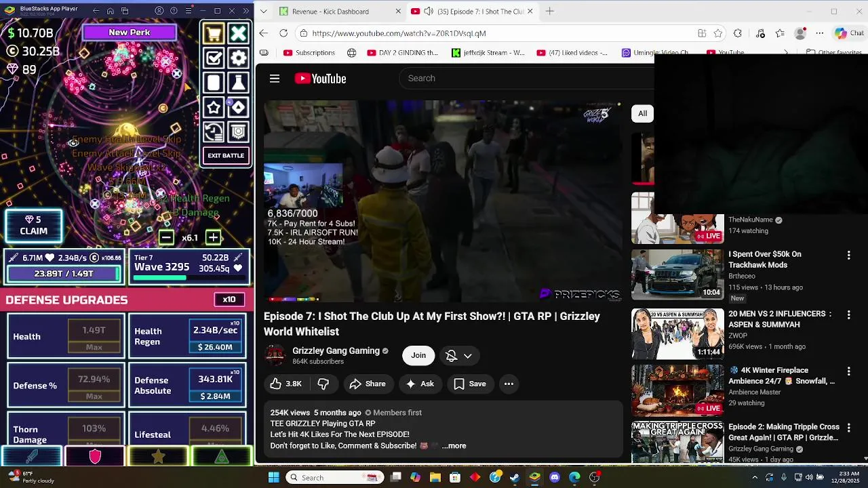The height and width of the screenshot is (488, 868).
Task: Click BlueStacks home icon
Action: (x=111, y=11)
